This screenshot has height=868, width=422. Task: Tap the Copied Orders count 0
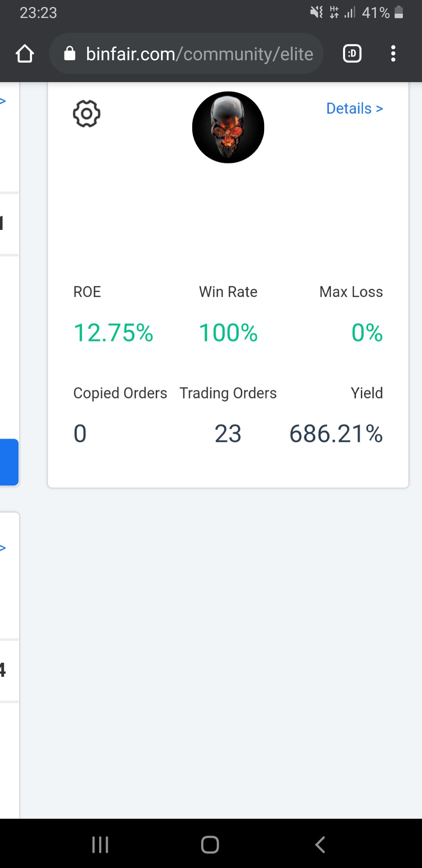click(x=80, y=434)
